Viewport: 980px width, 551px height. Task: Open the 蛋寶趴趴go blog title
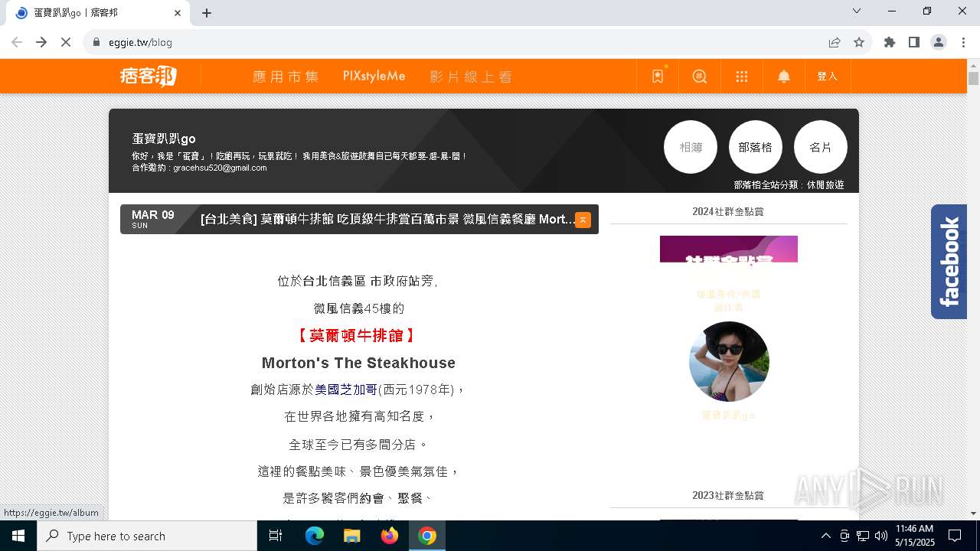coord(164,139)
